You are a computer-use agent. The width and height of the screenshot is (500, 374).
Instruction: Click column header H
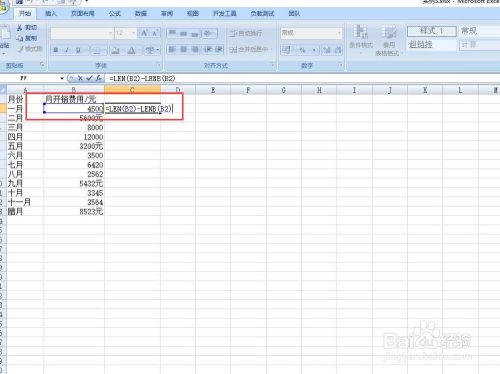click(x=319, y=90)
